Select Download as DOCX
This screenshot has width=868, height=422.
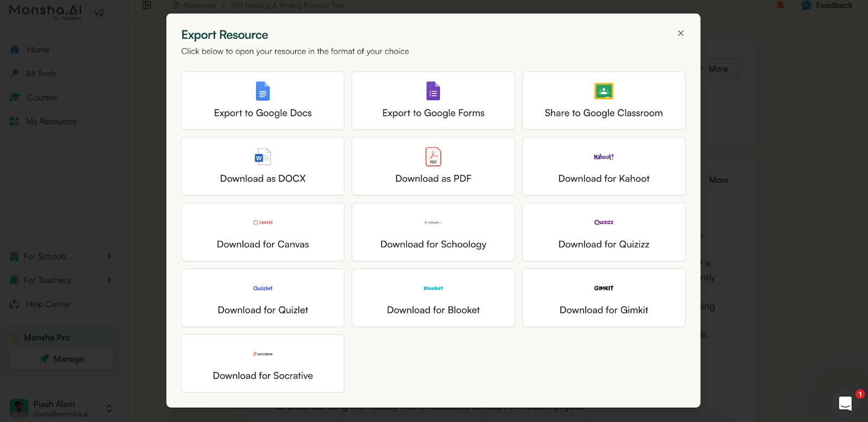click(x=263, y=166)
